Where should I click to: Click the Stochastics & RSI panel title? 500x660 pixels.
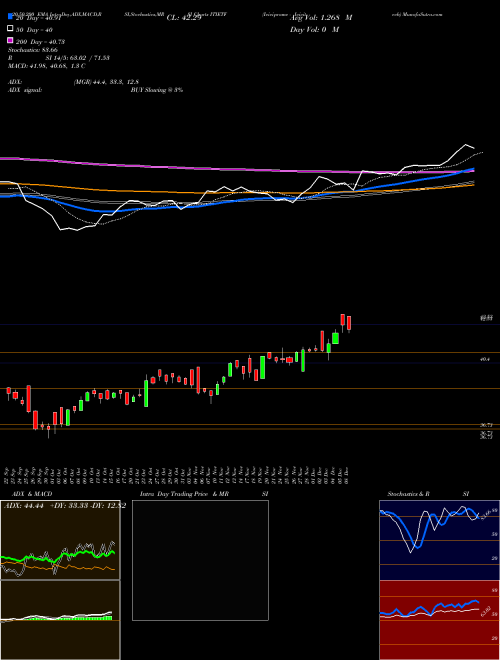428,494
